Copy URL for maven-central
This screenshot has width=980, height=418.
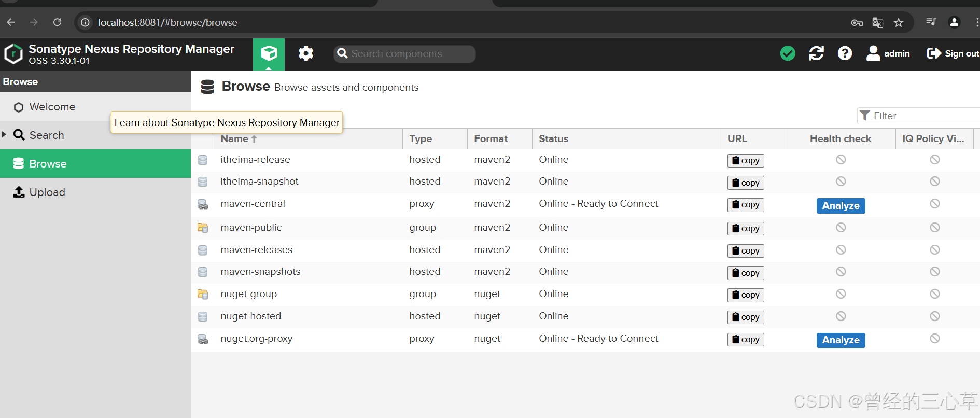[x=746, y=205]
